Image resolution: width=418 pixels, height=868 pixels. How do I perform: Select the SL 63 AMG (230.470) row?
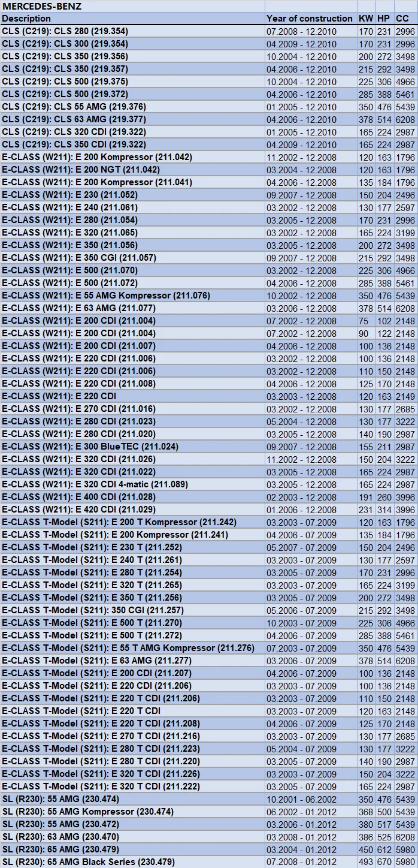(x=209, y=837)
